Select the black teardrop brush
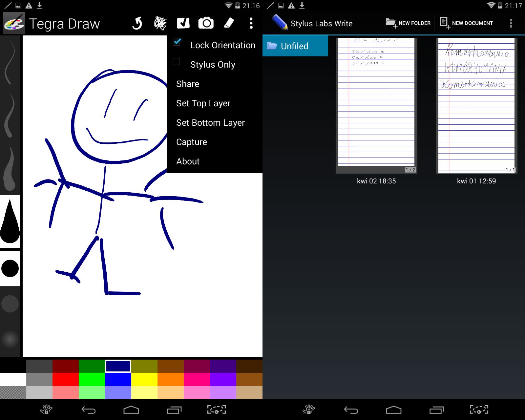The width and height of the screenshot is (525, 420). click(x=10, y=221)
